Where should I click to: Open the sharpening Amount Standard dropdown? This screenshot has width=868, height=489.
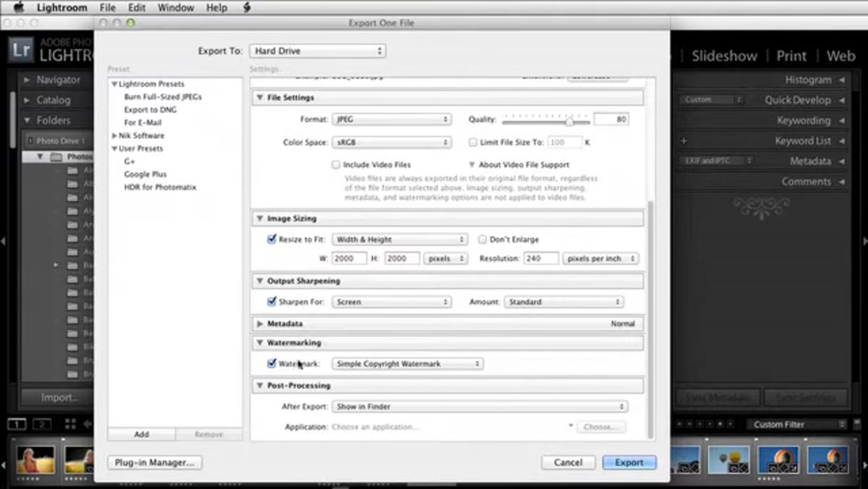tap(563, 302)
